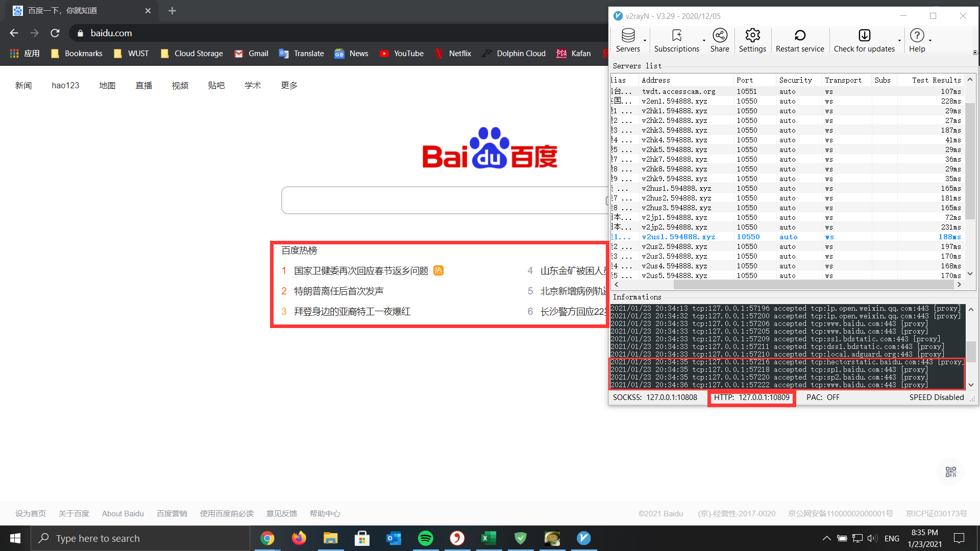Click the floating QR code scan icon
This screenshot has width=980, height=551.
(950, 472)
